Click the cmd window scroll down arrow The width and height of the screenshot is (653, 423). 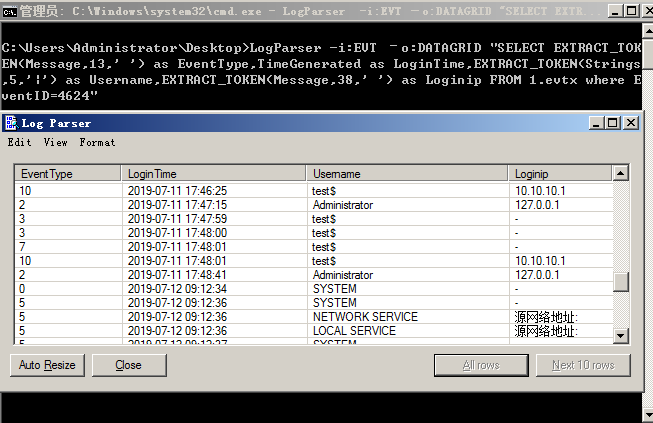[648, 415]
